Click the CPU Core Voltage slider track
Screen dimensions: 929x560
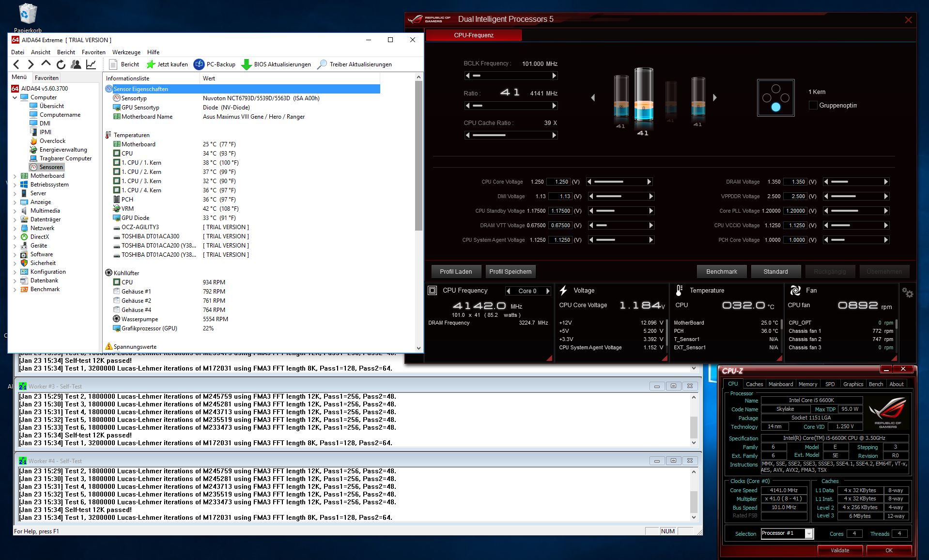pyautogui.click(x=619, y=182)
